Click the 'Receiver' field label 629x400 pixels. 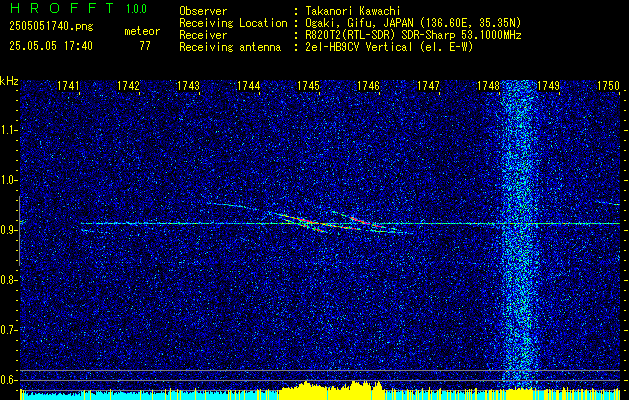(203, 35)
